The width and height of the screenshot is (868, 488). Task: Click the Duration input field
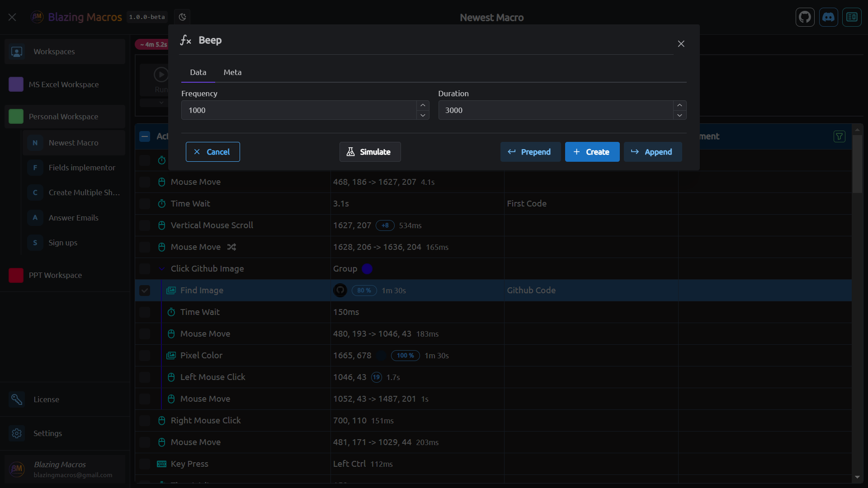tap(556, 110)
